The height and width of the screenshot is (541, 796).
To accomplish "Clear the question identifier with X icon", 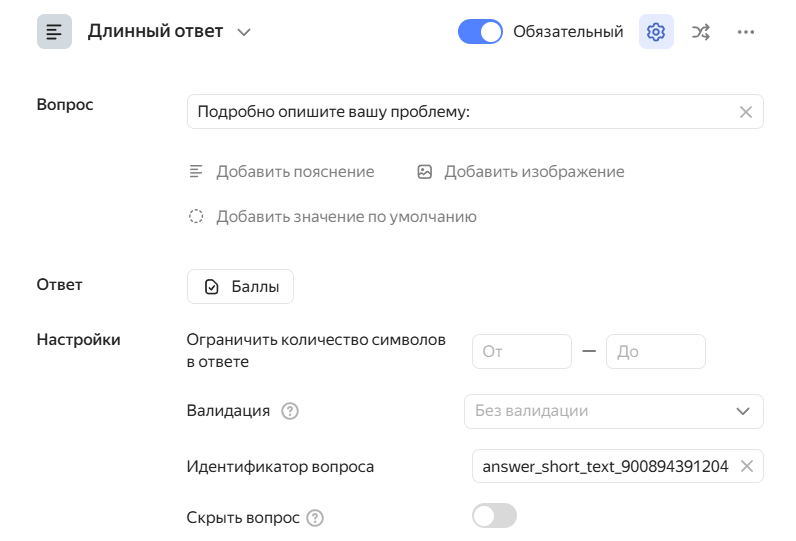I will pos(746,466).
